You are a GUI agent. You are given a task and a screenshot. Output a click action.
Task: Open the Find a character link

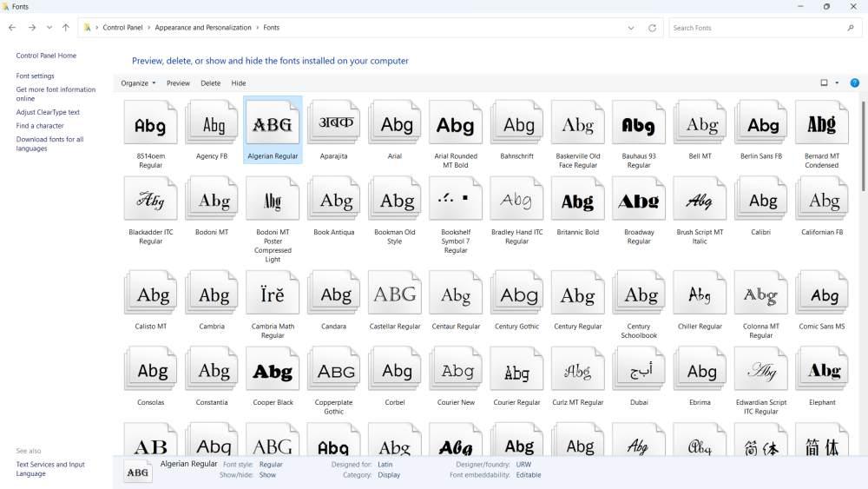(x=39, y=126)
